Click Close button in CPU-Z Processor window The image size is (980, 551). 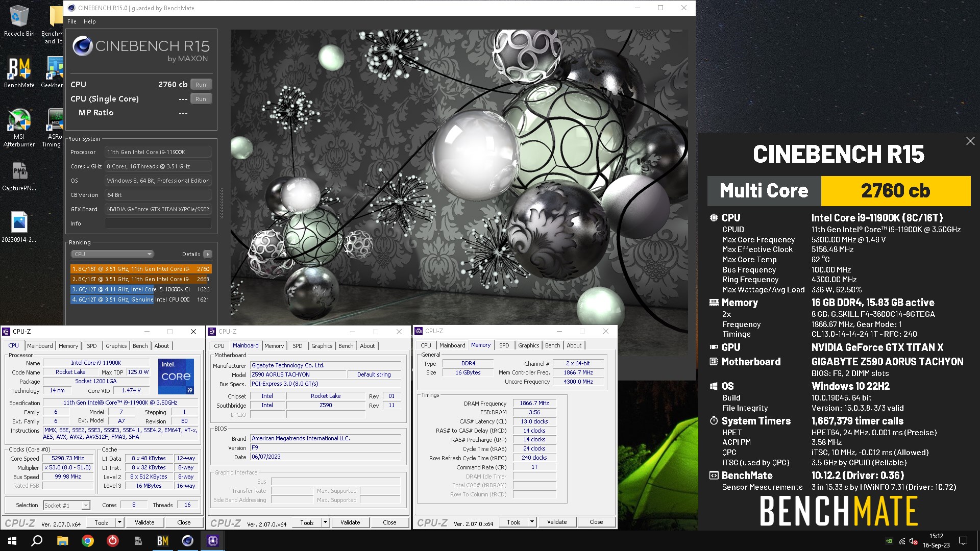(184, 522)
